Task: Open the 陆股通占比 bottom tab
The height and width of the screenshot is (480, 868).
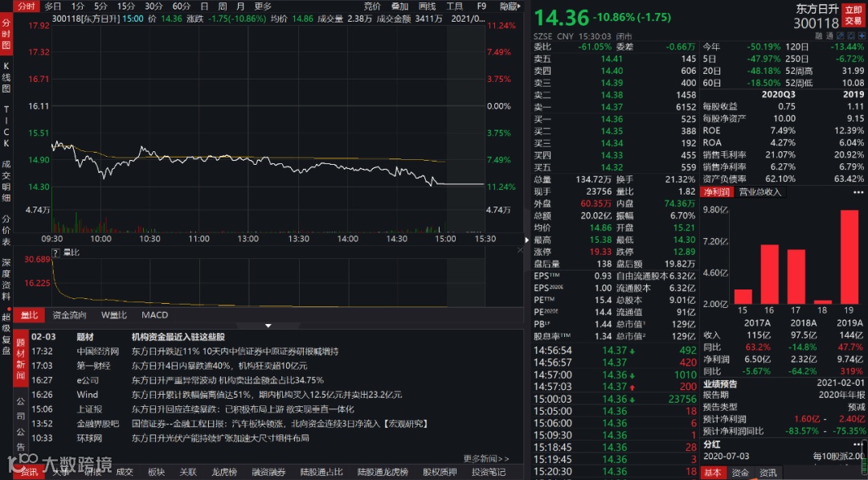Action: (x=321, y=472)
